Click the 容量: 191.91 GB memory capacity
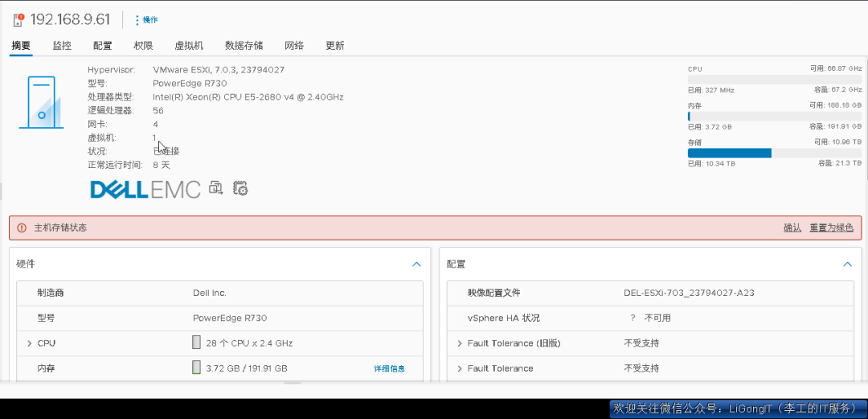The height and width of the screenshot is (419, 868). (835, 126)
